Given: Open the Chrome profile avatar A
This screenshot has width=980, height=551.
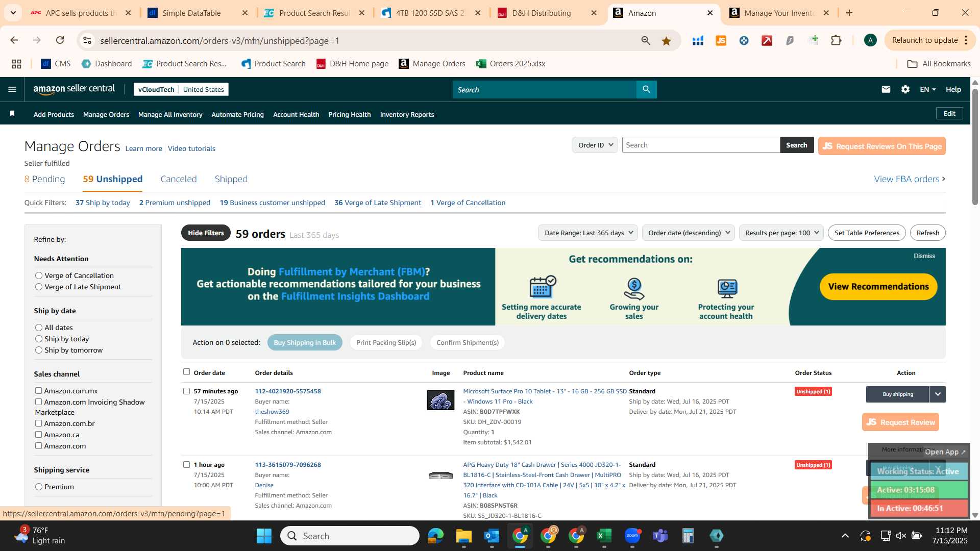Looking at the screenshot, I should 870,40.
